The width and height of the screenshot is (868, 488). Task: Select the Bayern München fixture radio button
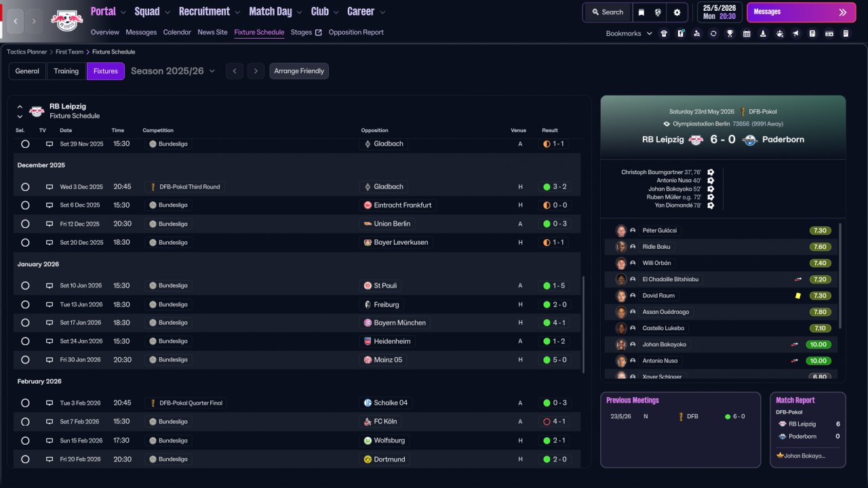25,323
